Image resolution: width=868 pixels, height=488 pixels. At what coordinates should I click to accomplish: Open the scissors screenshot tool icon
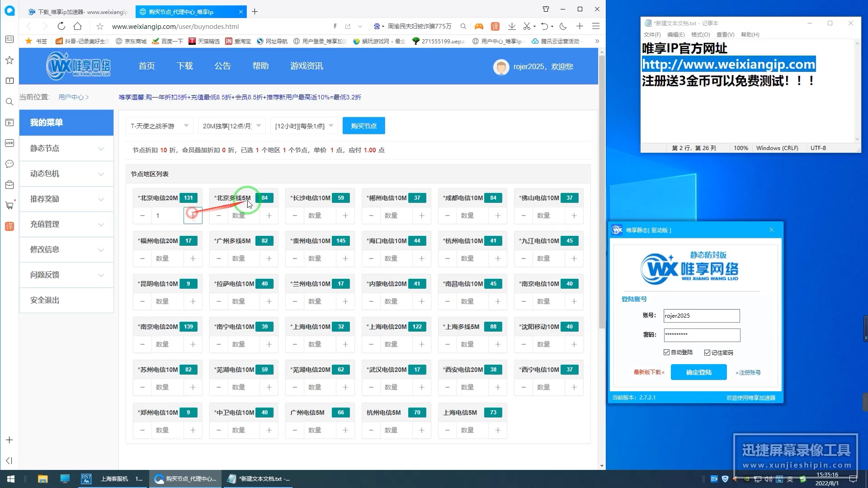527,26
